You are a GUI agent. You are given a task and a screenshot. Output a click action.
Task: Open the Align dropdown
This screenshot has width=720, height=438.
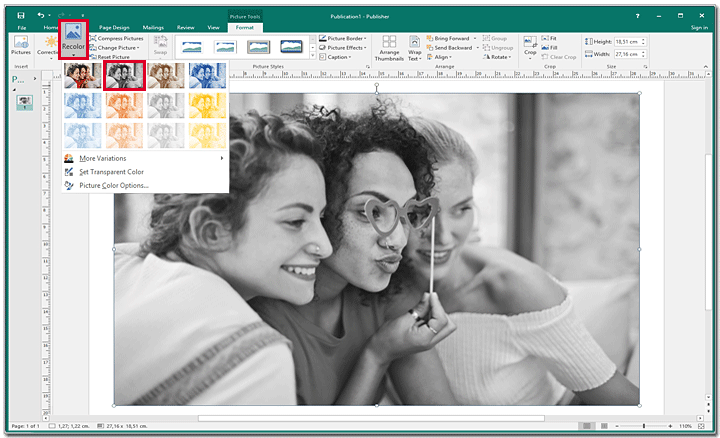click(x=439, y=57)
